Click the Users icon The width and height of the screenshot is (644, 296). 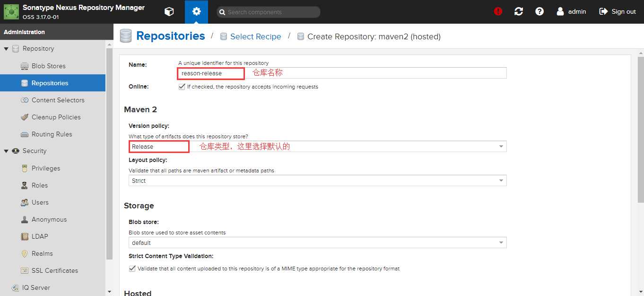click(x=25, y=202)
